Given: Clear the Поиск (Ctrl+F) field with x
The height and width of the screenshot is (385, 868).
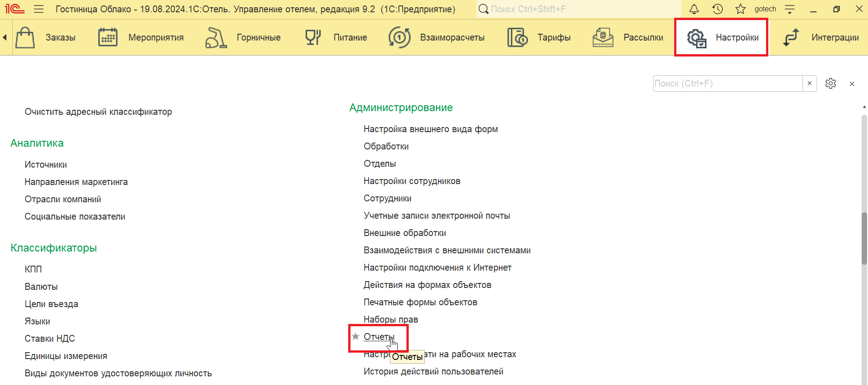Looking at the screenshot, I should [x=810, y=83].
